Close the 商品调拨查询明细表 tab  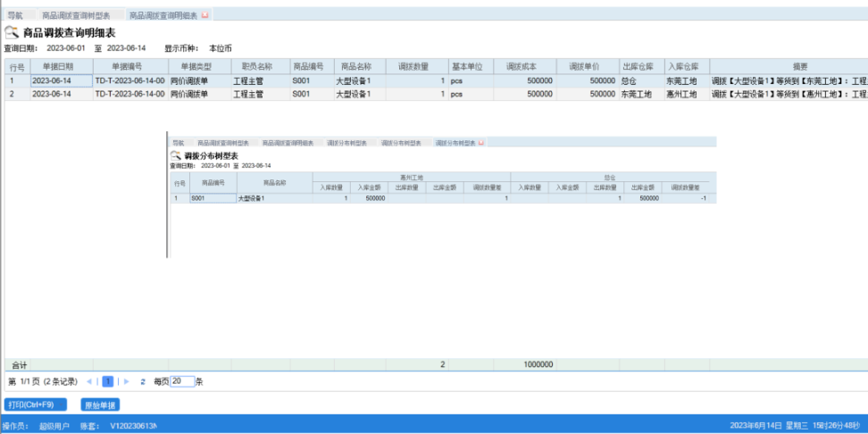205,16
